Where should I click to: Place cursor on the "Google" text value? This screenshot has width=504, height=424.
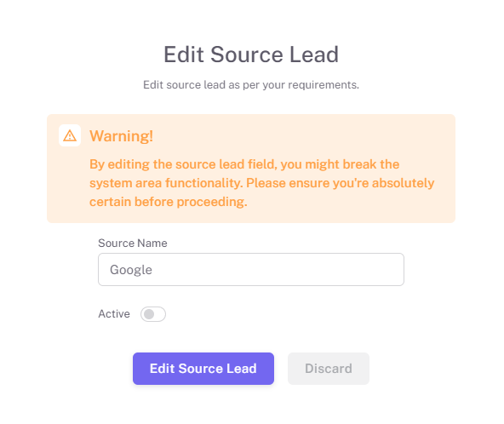tap(131, 270)
